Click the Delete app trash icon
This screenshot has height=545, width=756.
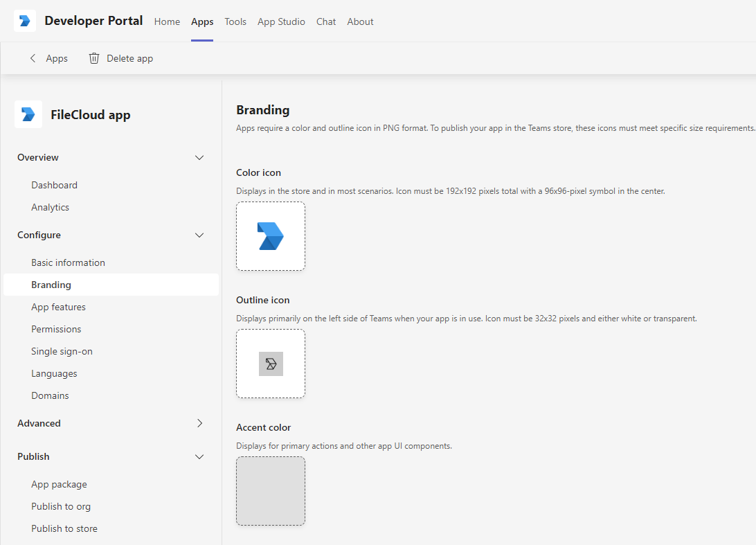point(94,58)
